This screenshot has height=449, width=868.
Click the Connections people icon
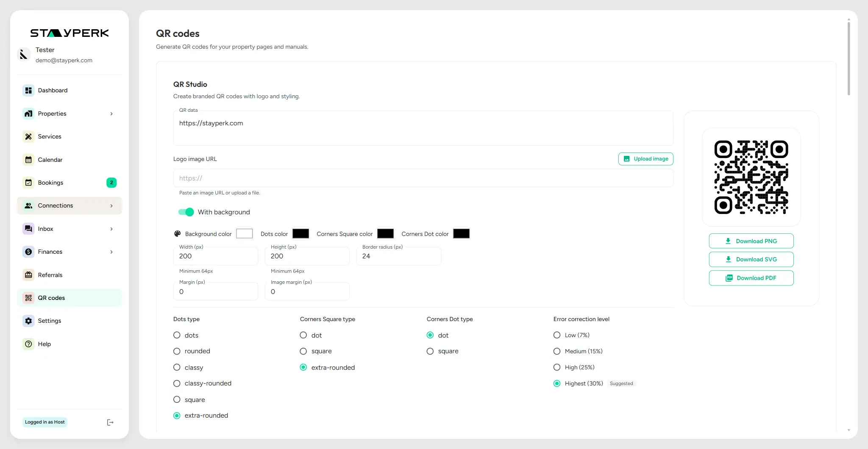pyautogui.click(x=28, y=205)
